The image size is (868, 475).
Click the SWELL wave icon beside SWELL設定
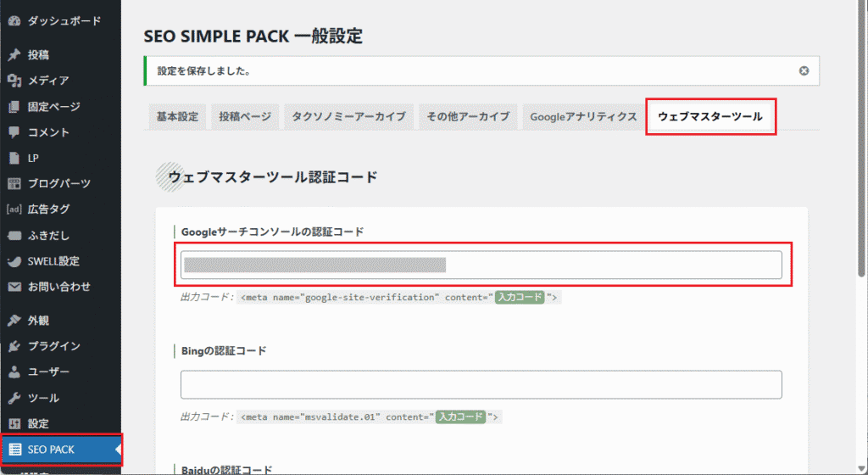click(14, 260)
